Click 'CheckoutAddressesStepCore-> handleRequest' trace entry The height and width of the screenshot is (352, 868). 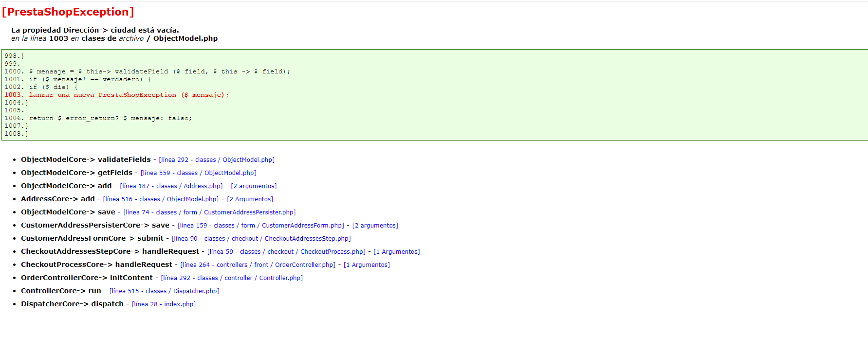110,251
